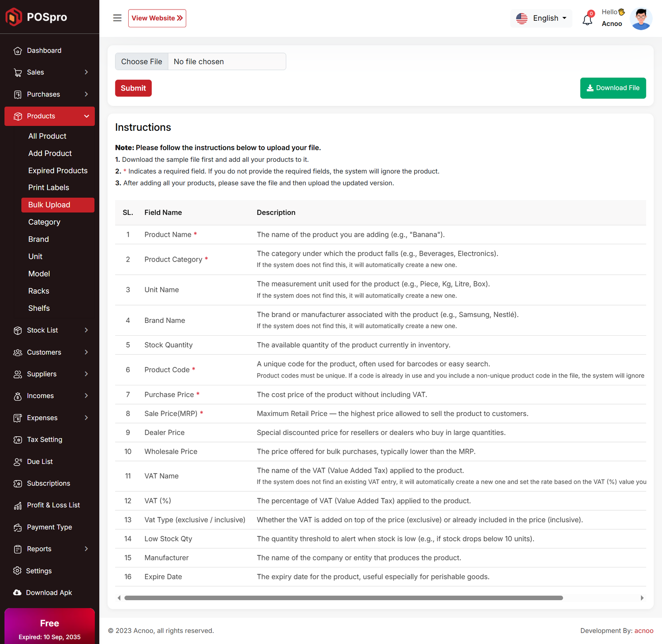Expand the Reports submenu arrow

(86, 549)
